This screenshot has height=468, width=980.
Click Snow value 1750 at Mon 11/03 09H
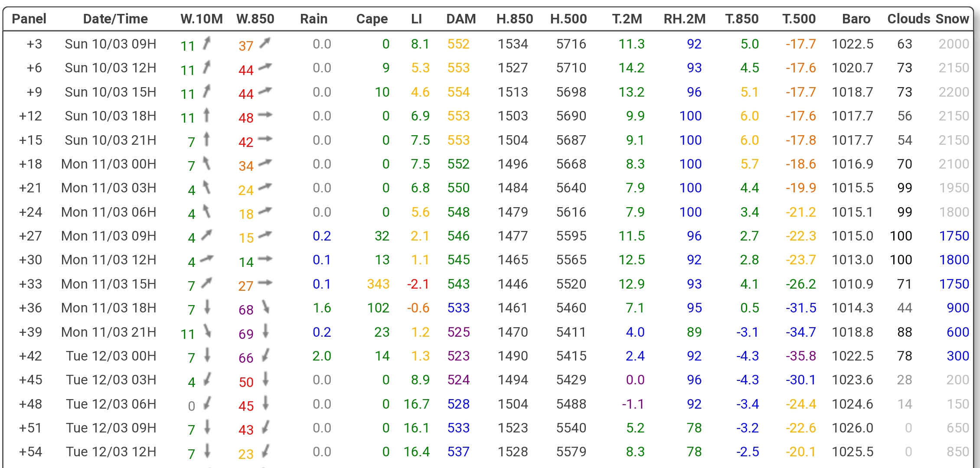pyautogui.click(x=954, y=236)
